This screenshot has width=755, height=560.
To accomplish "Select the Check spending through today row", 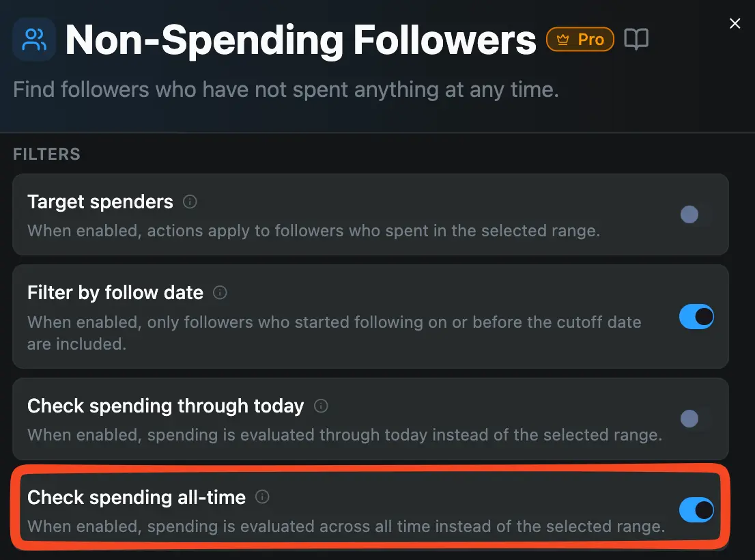I will pyautogui.click(x=371, y=419).
